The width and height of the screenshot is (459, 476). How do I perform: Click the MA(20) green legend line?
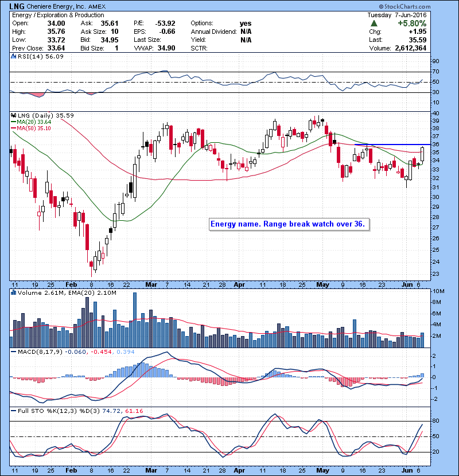[13, 122]
